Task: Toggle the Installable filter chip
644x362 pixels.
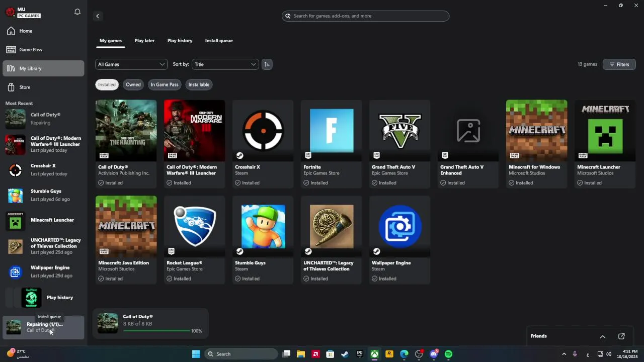Action: (199, 84)
